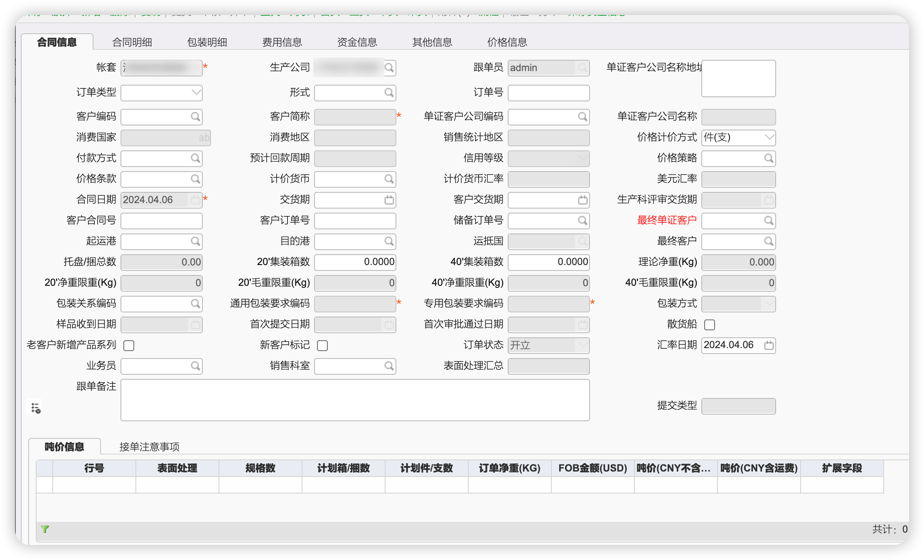The width and height of the screenshot is (924, 560).
Task: Open lookup for 包装关系编码 field
Action: pos(195,304)
